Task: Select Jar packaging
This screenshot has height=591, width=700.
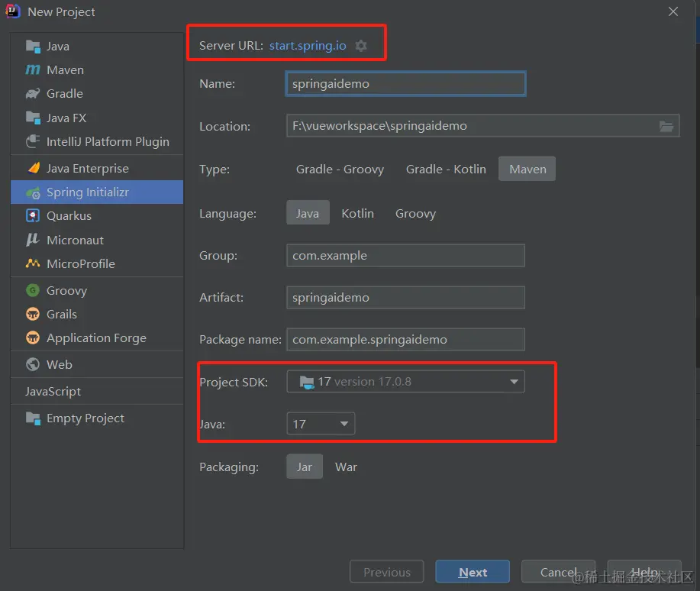Action: point(305,467)
